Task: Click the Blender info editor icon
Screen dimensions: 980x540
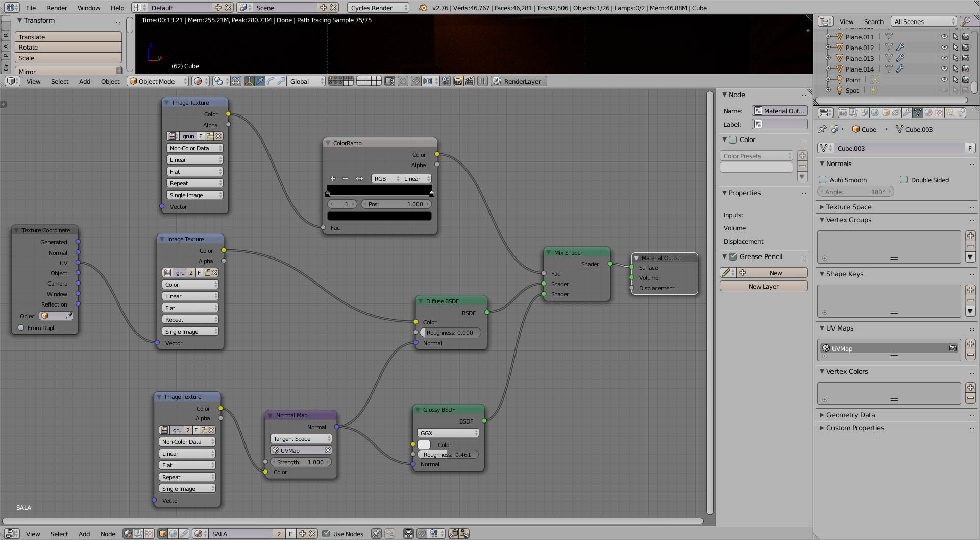Action: coord(11,8)
